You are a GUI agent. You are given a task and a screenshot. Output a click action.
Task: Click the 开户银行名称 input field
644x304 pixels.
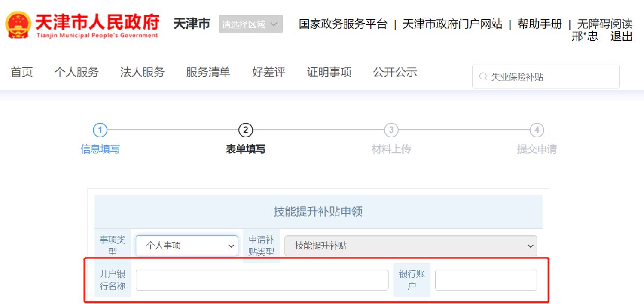point(262,280)
